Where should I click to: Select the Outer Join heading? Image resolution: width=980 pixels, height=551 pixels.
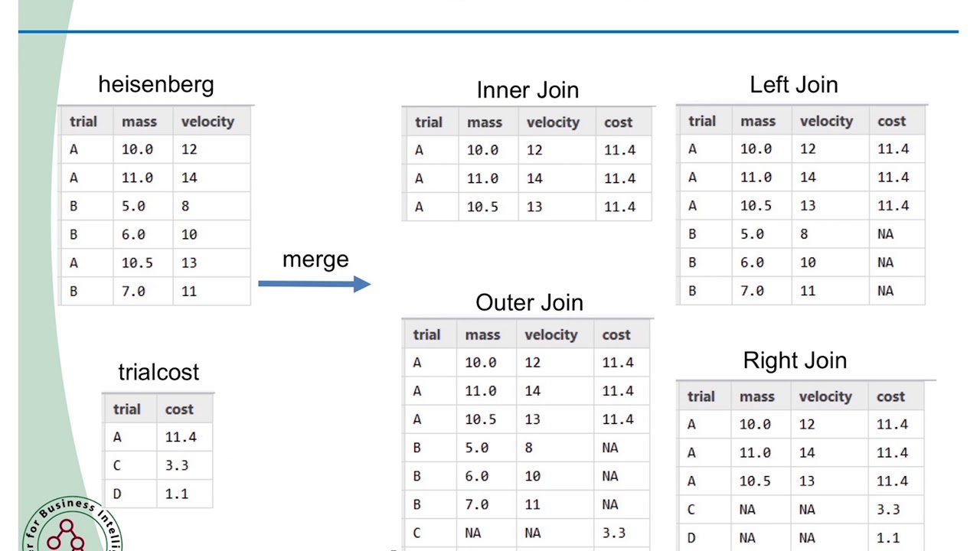tap(529, 302)
